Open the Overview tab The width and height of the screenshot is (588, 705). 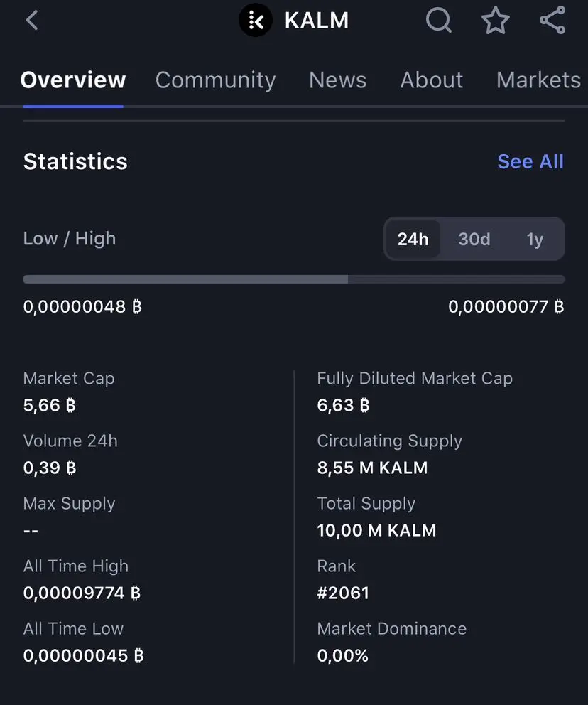pyautogui.click(x=73, y=80)
